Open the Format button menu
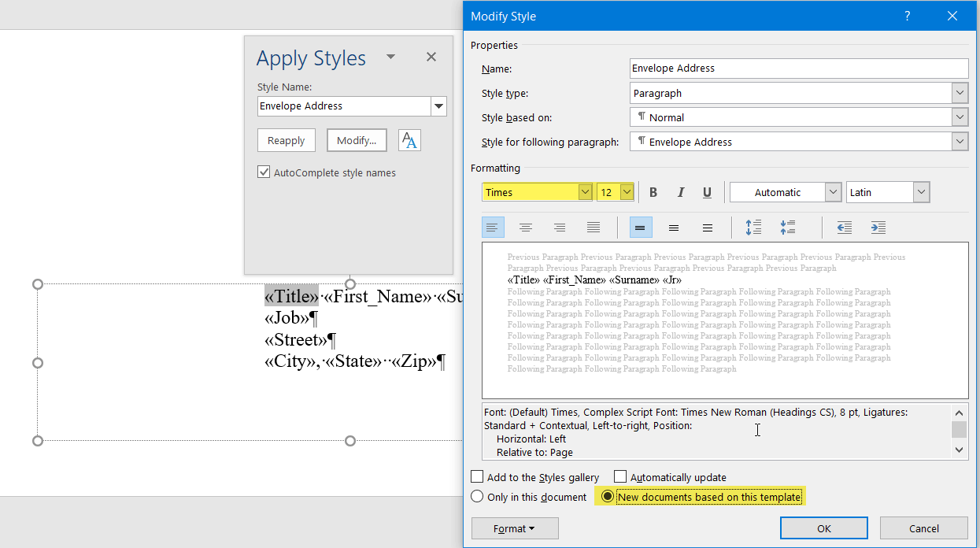980x548 pixels. pyautogui.click(x=515, y=528)
